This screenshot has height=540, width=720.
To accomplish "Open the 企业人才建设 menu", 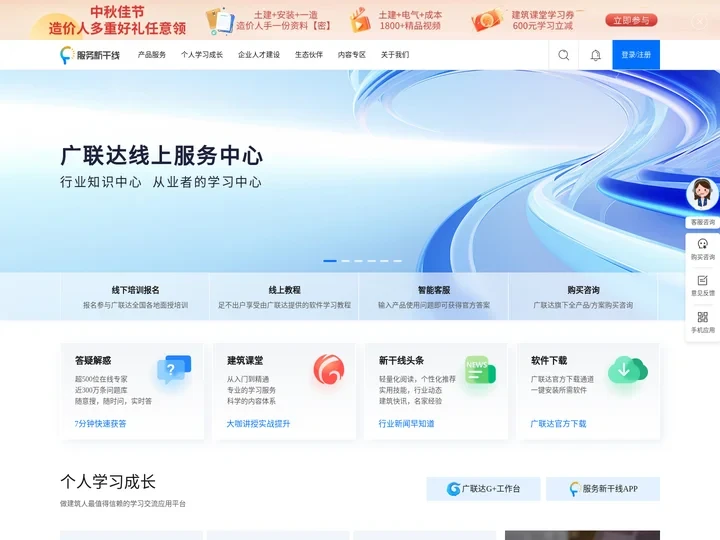I will pos(259,55).
